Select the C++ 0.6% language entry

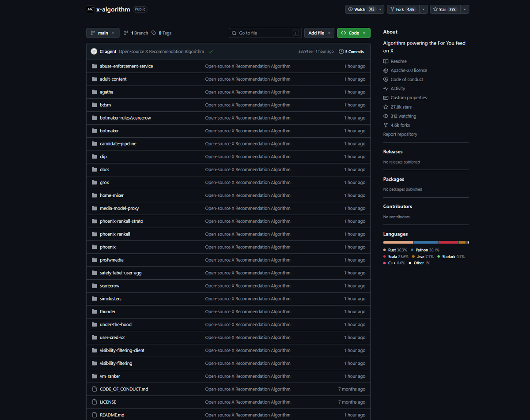pos(394,263)
